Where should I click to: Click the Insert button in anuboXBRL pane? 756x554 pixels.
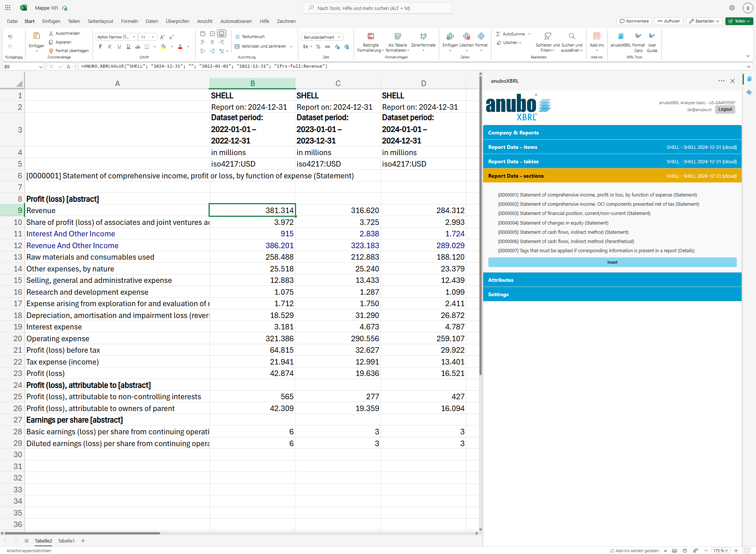612,262
